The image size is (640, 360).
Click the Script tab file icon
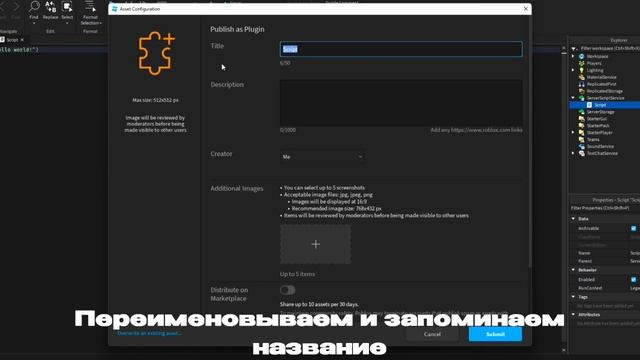pos(2,40)
